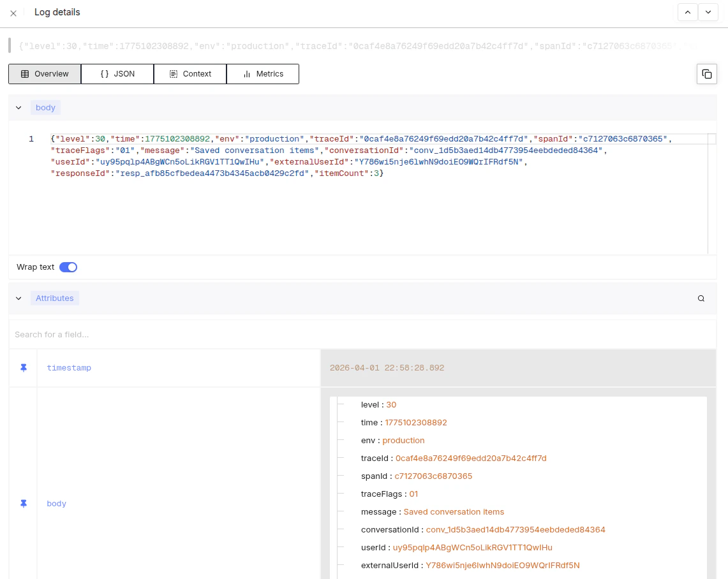Click the Attributes section label
Viewport: 728px width, 579px height.
click(x=55, y=298)
